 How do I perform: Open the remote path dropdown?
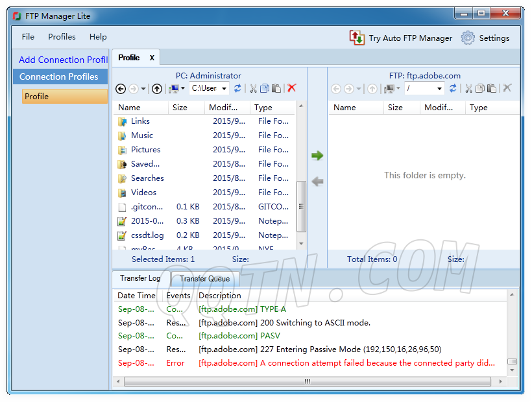(x=439, y=89)
